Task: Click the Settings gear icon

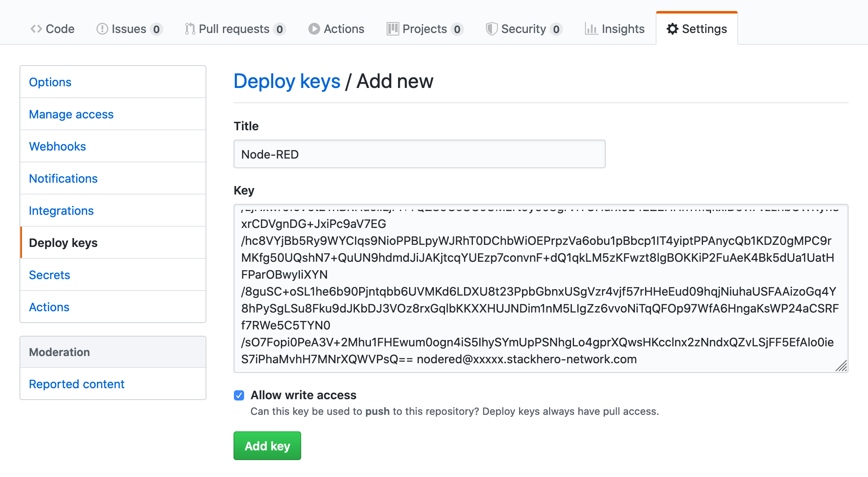Action: click(672, 29)
